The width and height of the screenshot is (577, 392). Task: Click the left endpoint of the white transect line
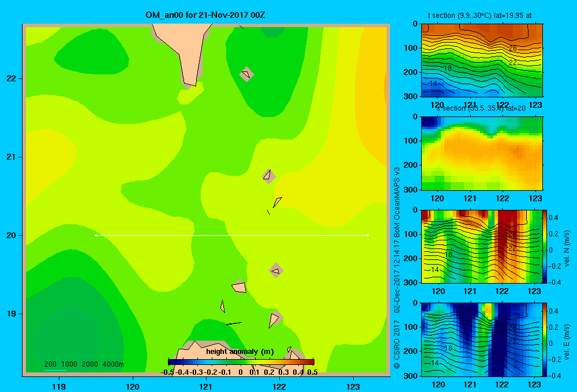pos(96,235)
